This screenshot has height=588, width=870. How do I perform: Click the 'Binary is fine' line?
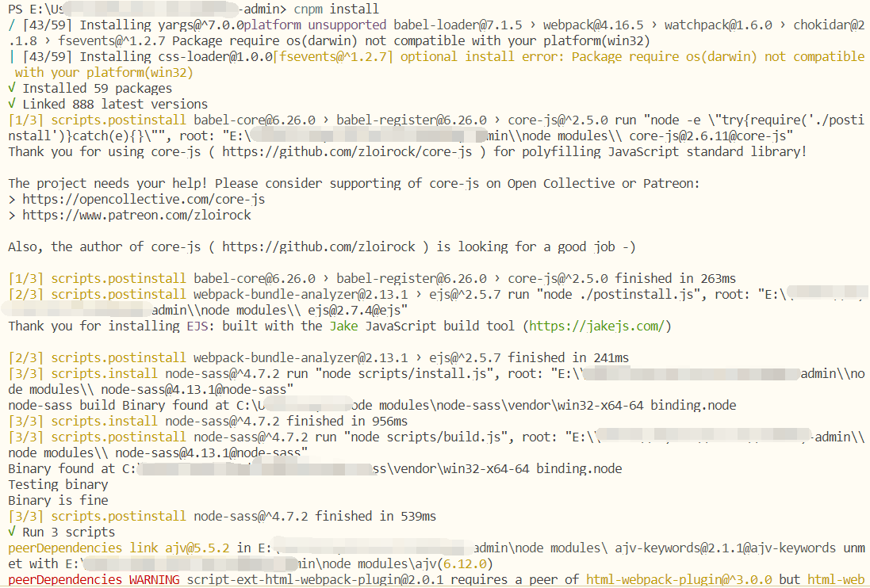pyautogui.click(x=58, y=501)
